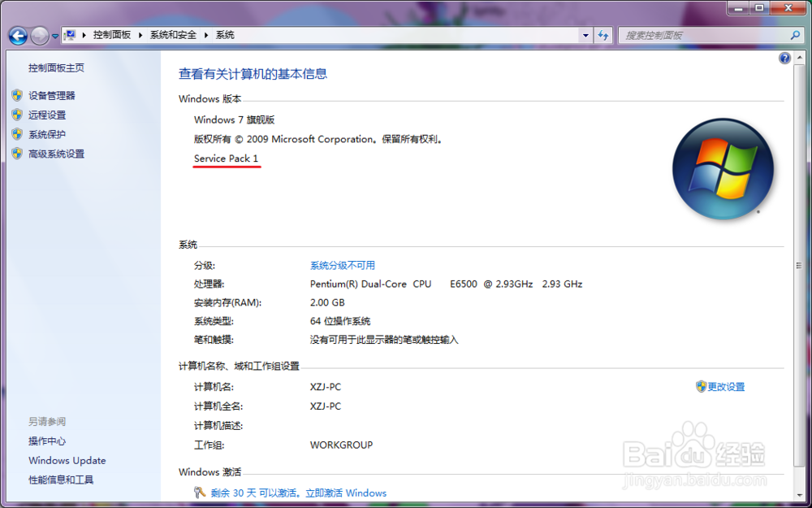The height and width of the screenshot is (508, 812).
Task: Click the computer icon in address bar
Action: point(70,35)
